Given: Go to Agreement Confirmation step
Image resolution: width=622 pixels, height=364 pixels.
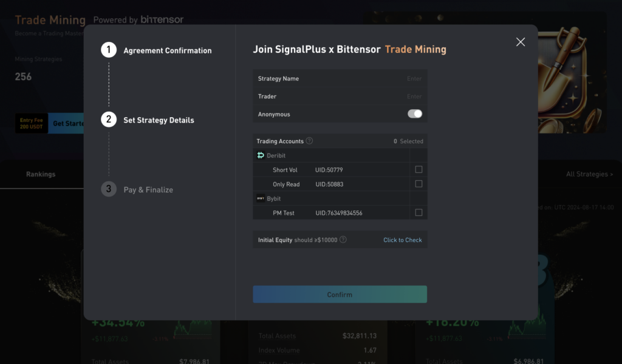Looking at the screenshot, I should (x=168, y=51).
